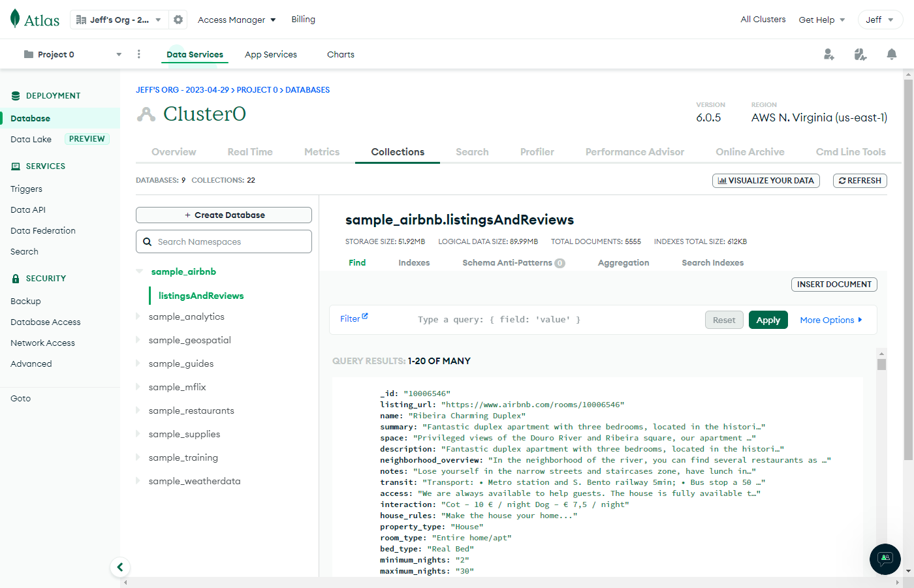The width and height of the screenshot is (914, 588).
Task: Refresh the collections list
Action: 860,181
